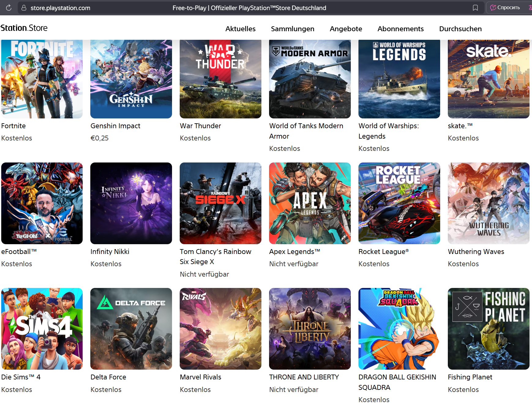Open the Genshin Impact cover art
The image size is (532, 403).
(x=131, y=79)
